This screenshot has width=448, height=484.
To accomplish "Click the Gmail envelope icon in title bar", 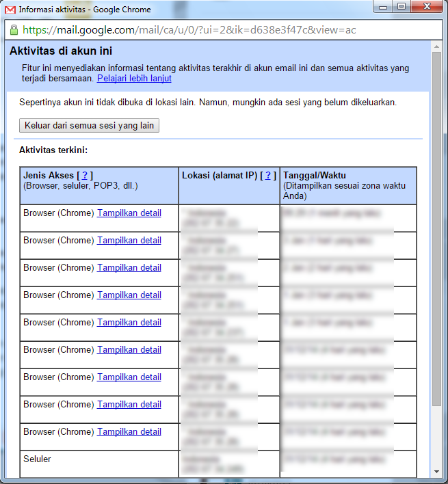I will (10, 10).
